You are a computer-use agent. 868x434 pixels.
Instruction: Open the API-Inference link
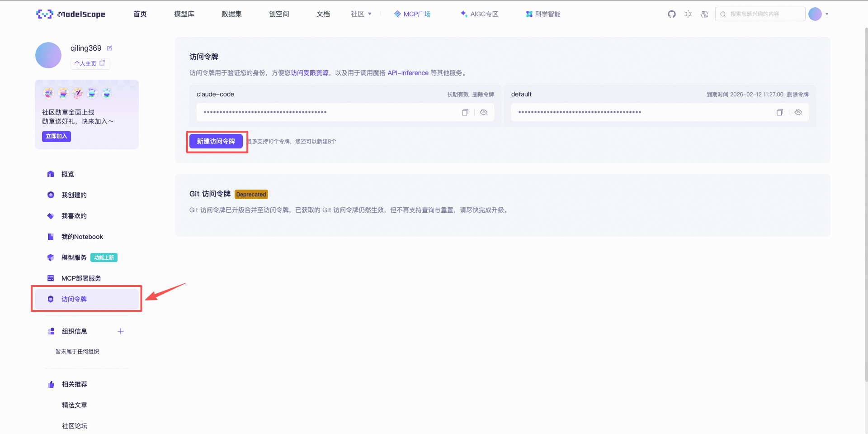pyautogui.click(x=407, y=73)
